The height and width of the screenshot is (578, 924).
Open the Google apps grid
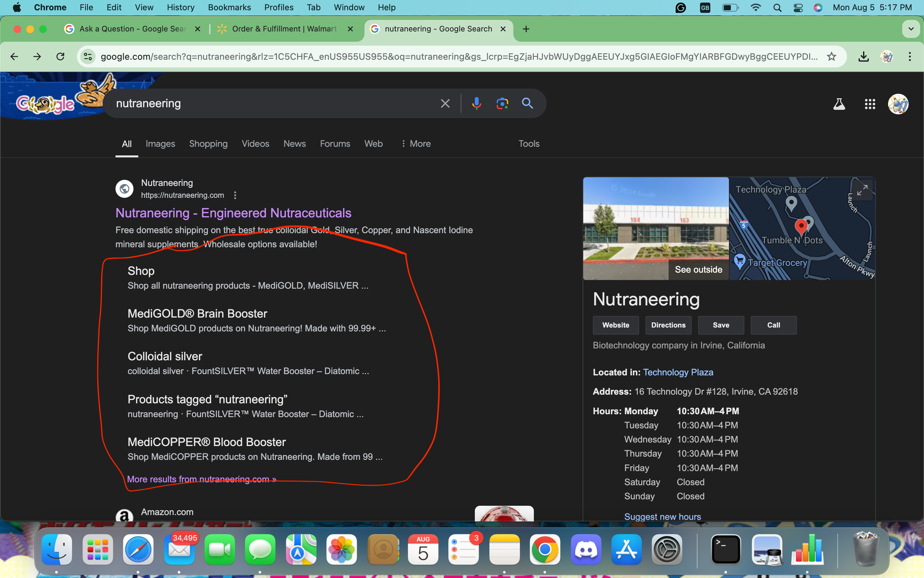pyautogui.click(x=870, y=104)
